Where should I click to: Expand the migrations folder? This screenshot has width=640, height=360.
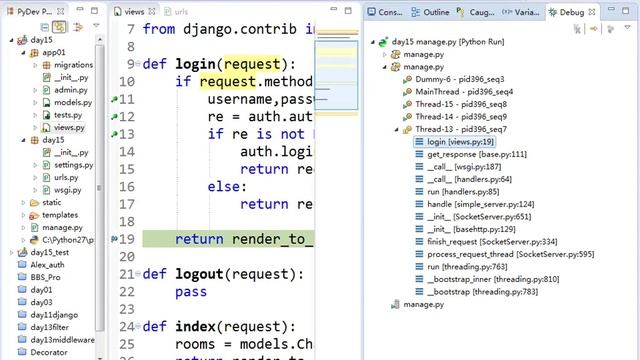coord(36,65)
